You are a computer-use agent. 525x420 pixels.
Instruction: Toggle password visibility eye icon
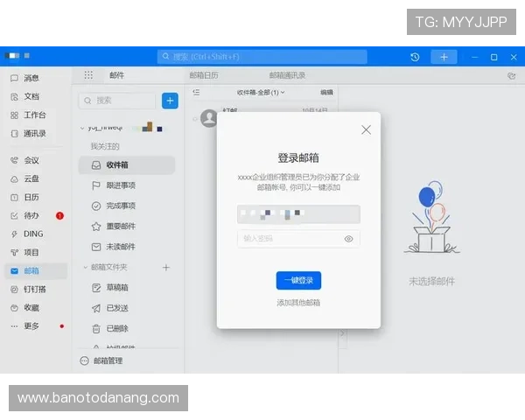[348, 239]
